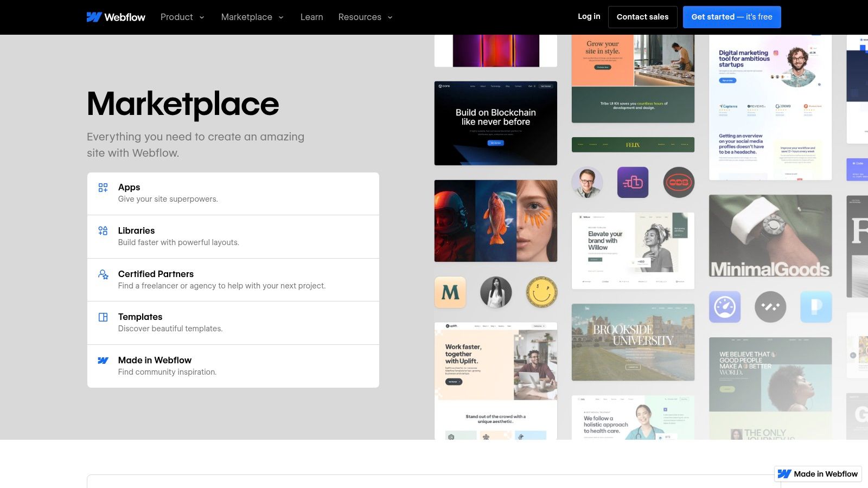
Task: Click the Log in link
Action: 589,16
